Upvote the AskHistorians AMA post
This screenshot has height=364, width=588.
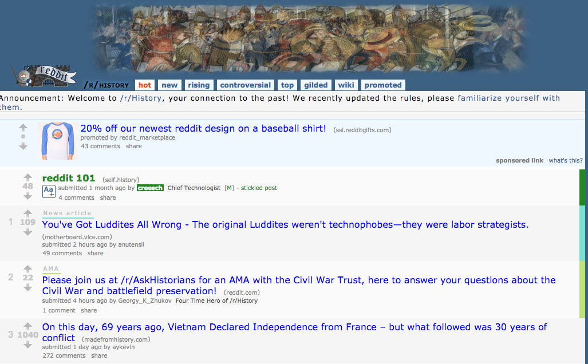click(x=27, y=268)
